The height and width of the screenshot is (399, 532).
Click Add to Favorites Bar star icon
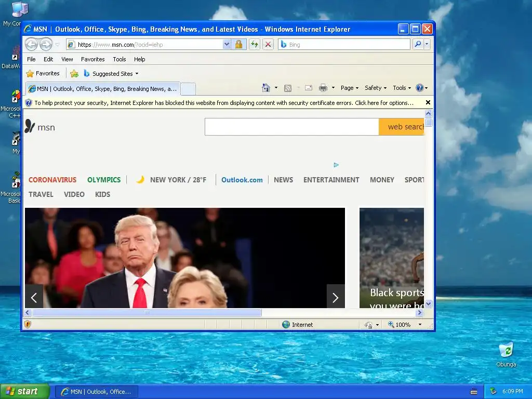click(x=74, y=74)
